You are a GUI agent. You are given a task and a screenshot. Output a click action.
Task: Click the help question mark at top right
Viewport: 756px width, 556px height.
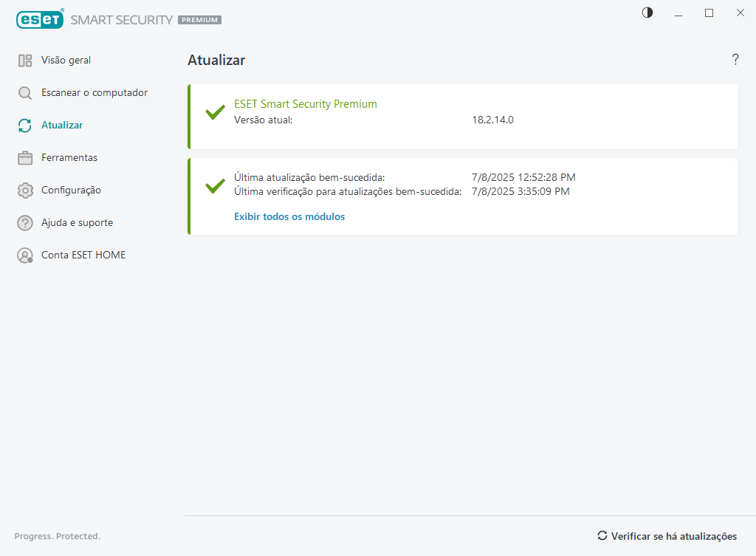tap(735, 60)
